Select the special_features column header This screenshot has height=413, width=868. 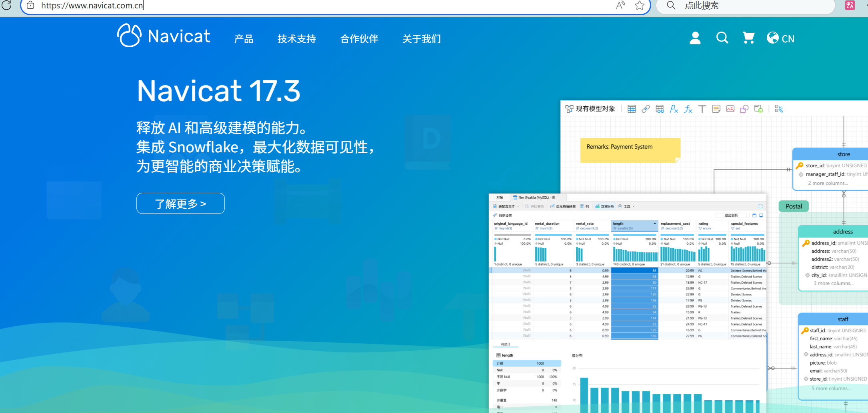(748, 225)
